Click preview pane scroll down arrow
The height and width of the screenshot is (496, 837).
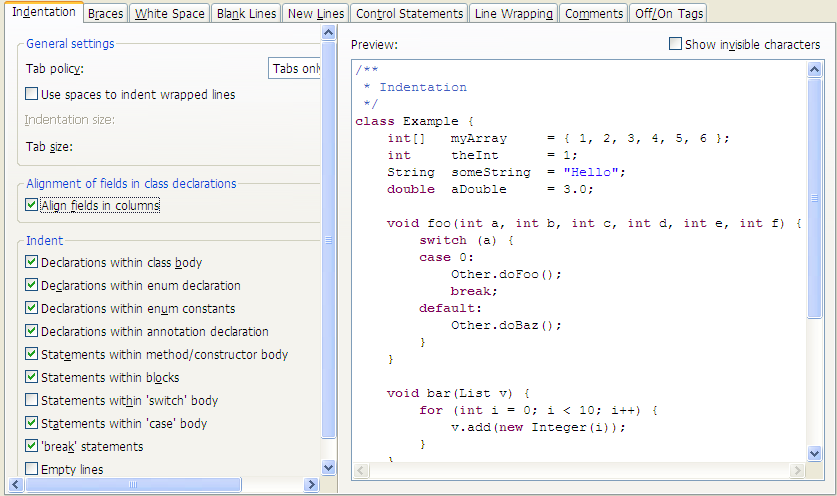click(814, 454)
